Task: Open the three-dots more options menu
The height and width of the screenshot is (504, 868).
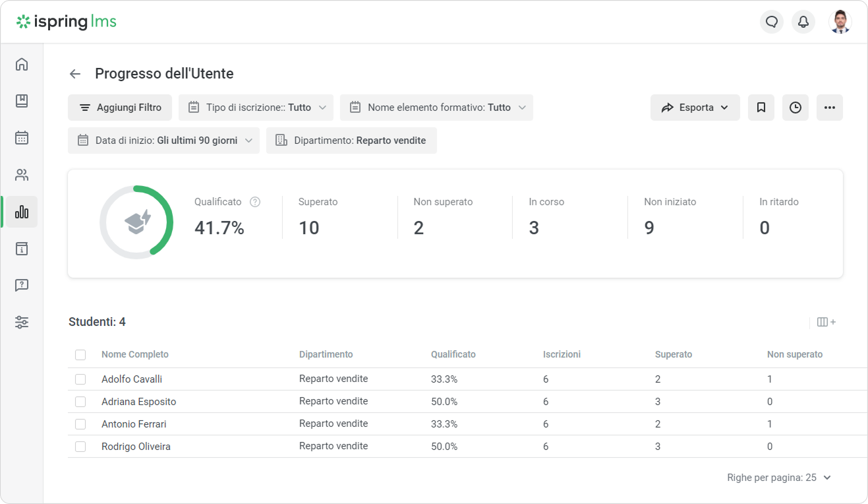Action: click(x=830, y=108)
